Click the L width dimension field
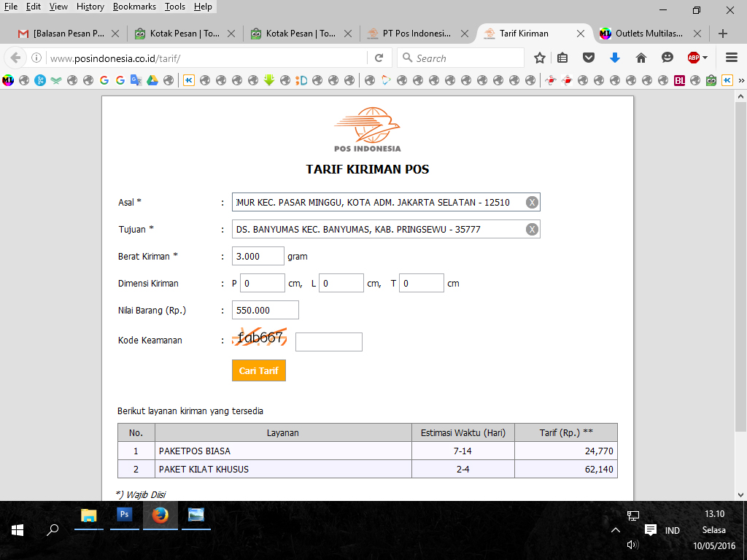Viewport: 747px width, 560px height. click(341, 284)
